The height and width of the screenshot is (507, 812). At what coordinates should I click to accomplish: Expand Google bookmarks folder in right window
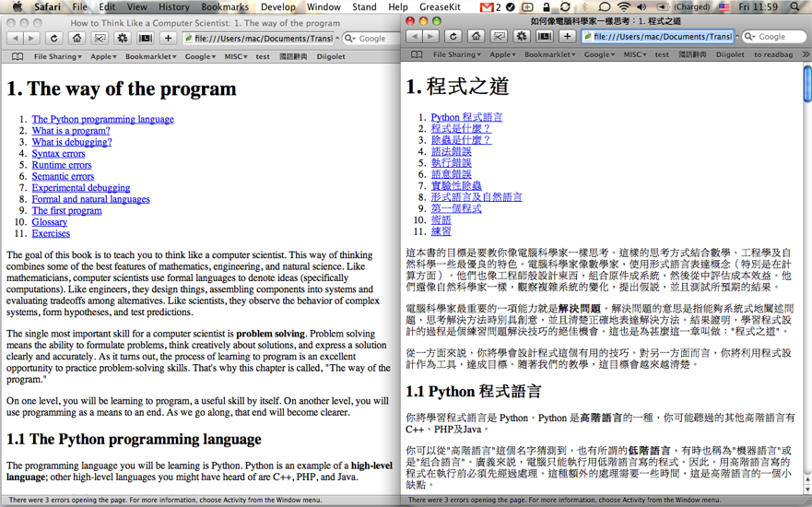pos(598,54)
